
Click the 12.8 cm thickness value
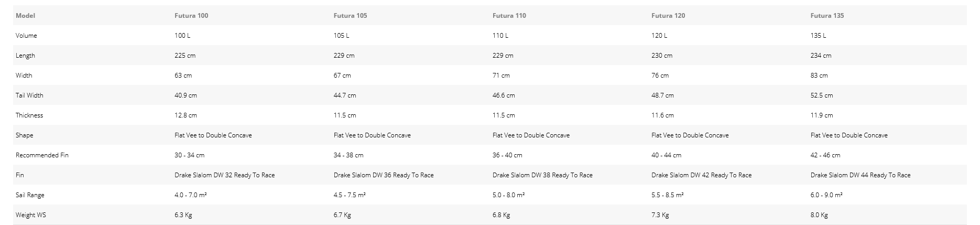point(186,115)
